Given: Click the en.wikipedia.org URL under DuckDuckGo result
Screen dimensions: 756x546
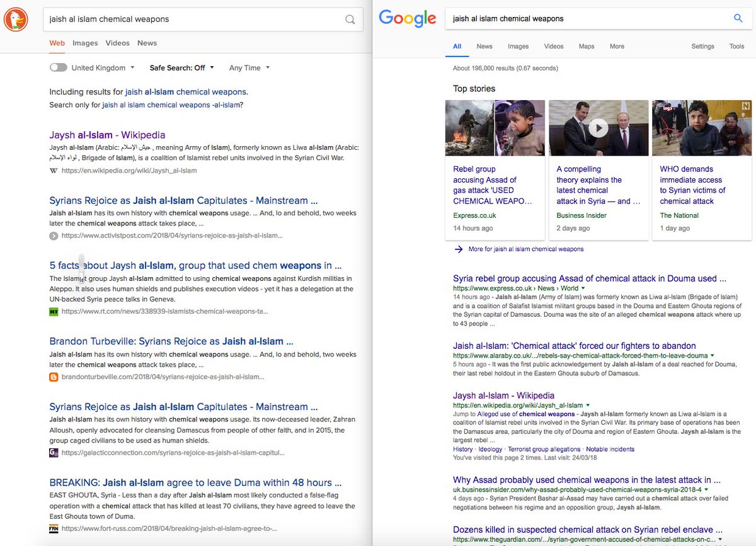Looking at the screenshot, I should pos(129,171).
